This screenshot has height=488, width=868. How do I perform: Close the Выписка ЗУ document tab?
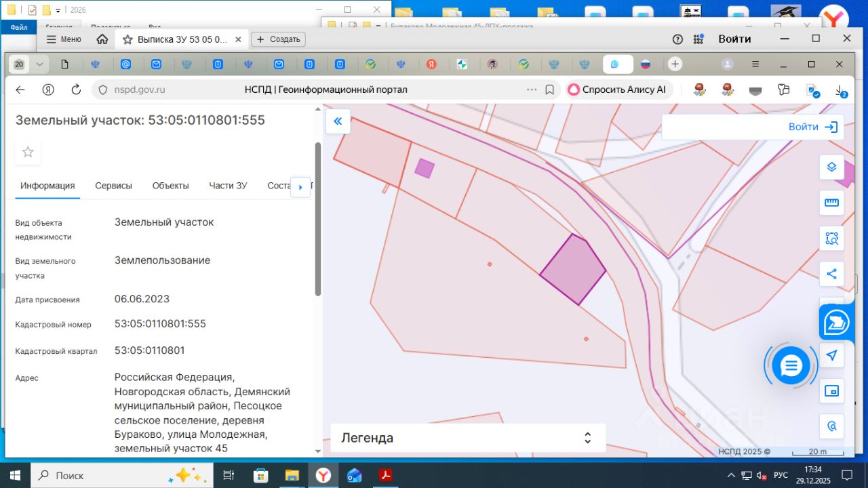[x=238, y=39]
